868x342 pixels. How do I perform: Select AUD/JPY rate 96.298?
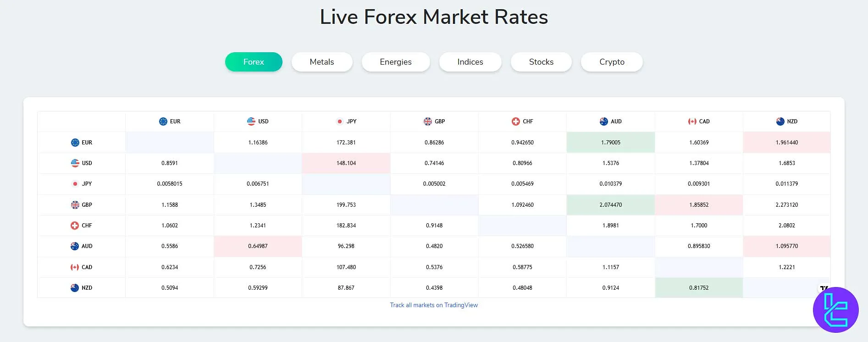(x=346, y=246)
